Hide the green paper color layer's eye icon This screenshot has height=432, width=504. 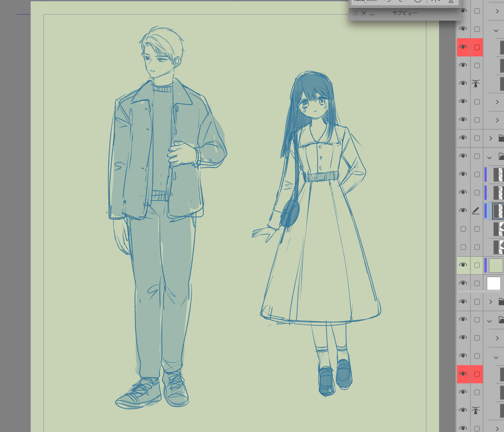click(463, 265)
